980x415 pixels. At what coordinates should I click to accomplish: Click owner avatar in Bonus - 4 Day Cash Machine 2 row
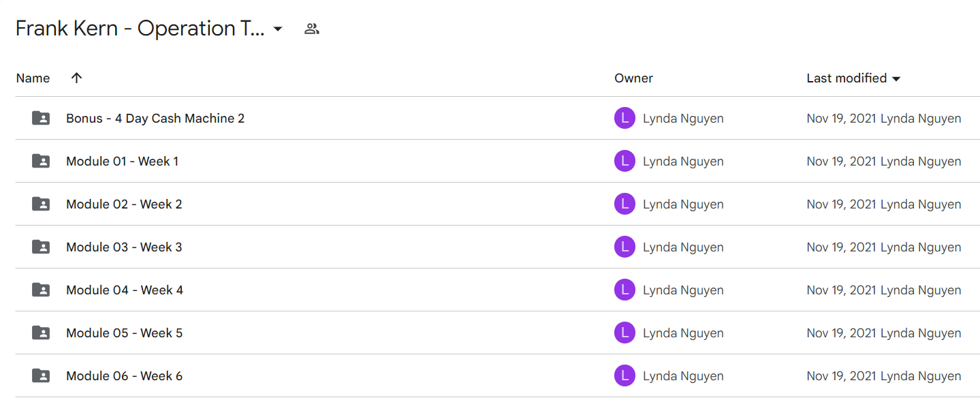[x=625, y=118]
